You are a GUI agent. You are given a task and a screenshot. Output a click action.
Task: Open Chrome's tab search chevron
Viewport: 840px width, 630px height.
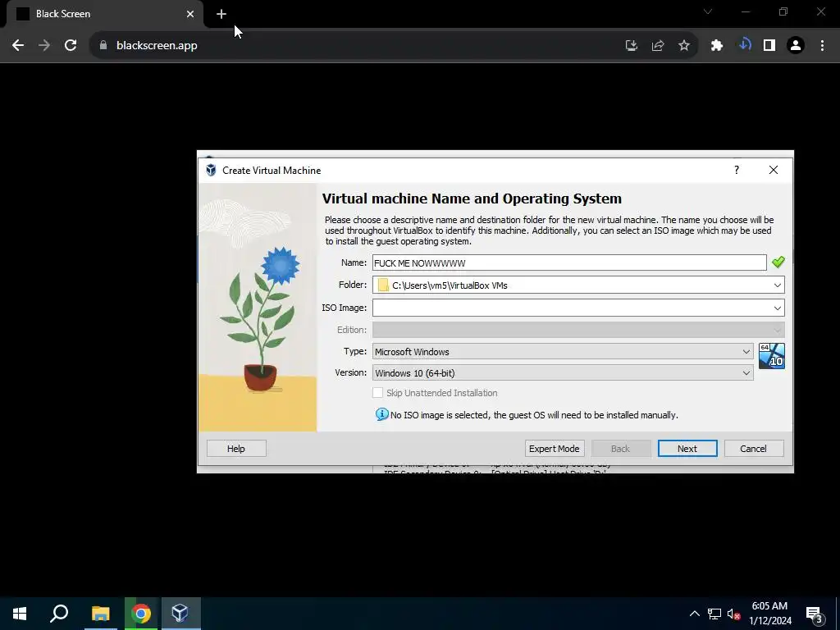coord(708,11)
